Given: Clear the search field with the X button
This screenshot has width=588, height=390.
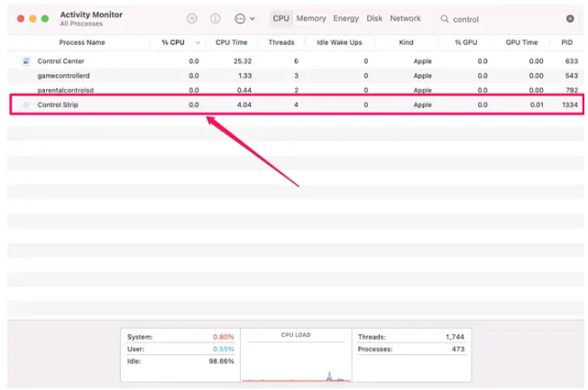Looking at the screenshot, I should (x=570, y=19).
